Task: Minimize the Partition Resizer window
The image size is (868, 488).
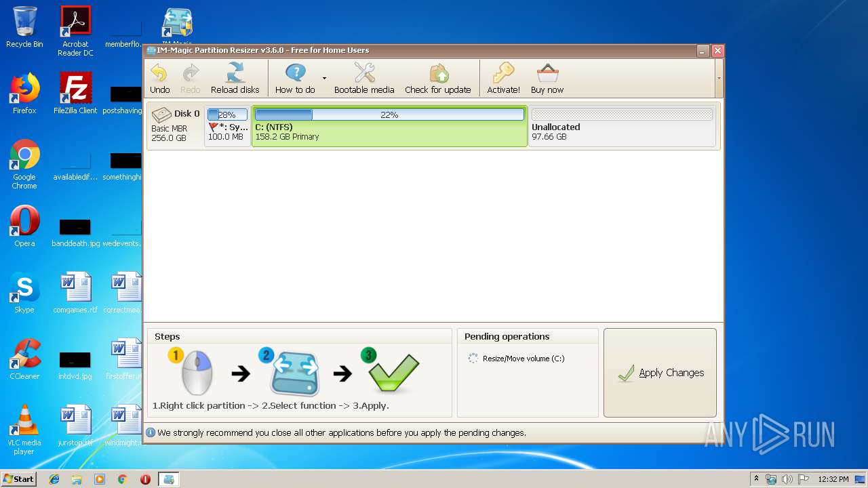Action: (x=703, y=51)
